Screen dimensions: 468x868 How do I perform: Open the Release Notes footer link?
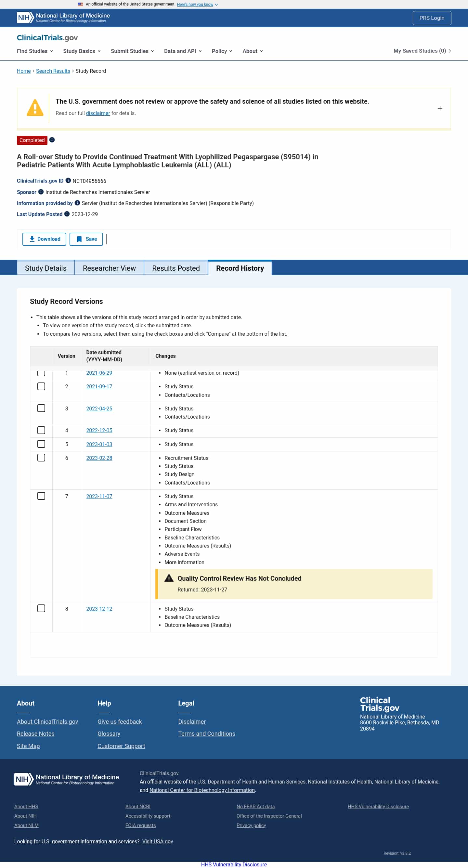pyautogui.click(x=35, y=733)
